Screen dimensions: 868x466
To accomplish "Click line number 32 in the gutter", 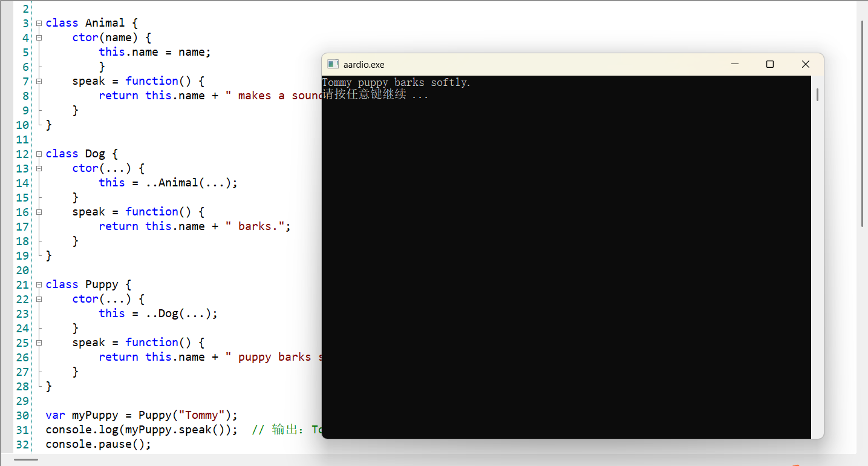I will click(22, 444).
